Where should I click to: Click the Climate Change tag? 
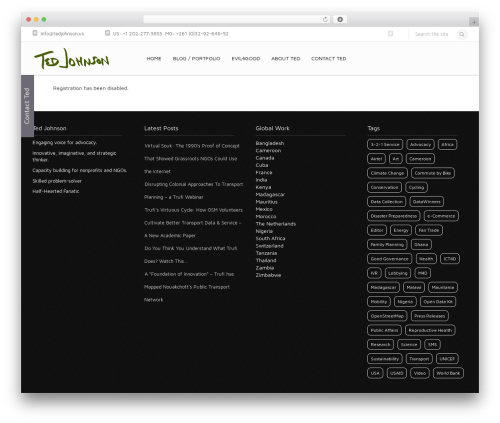[387, 173]
